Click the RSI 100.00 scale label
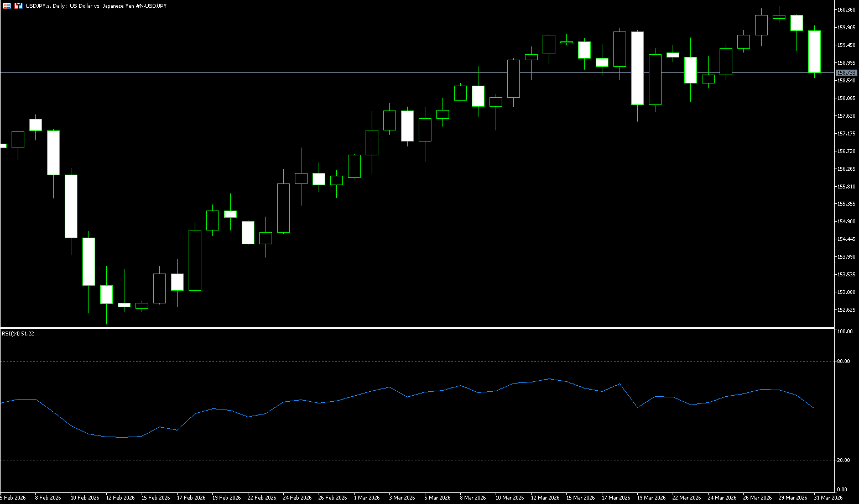 click(x=845, y=332)
